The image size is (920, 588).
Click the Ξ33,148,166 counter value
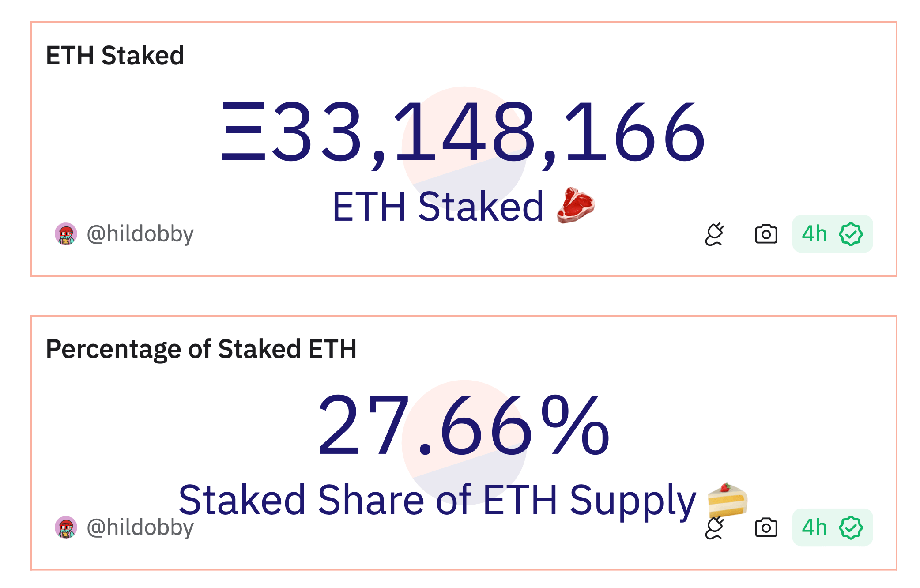pos(464,132)
